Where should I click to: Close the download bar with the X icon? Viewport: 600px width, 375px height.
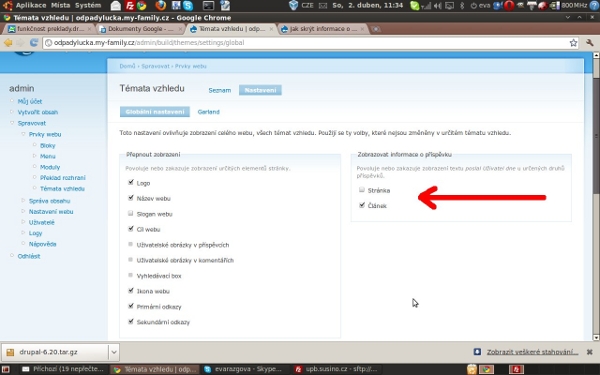click(x=590, y=352)
